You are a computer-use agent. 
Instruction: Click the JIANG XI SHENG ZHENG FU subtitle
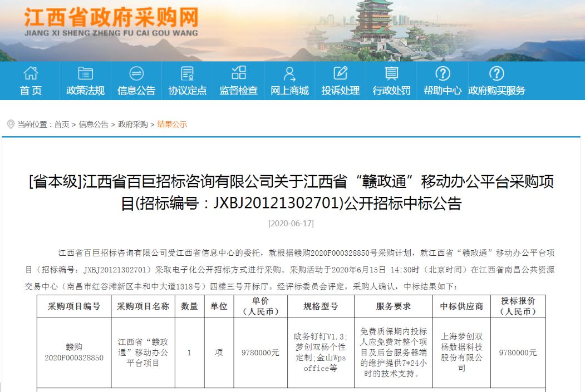pyautogui.click(x=111, y=33)
